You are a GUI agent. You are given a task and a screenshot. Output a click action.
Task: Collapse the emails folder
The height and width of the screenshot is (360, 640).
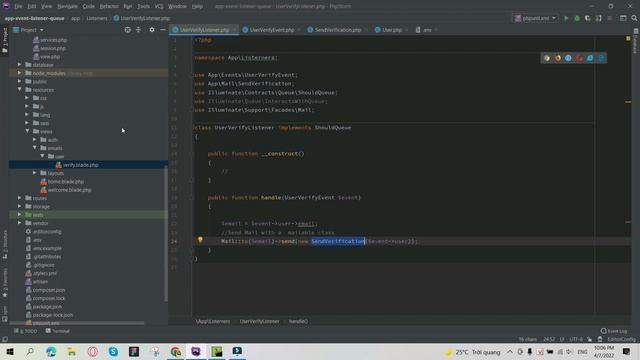point(35,148)
